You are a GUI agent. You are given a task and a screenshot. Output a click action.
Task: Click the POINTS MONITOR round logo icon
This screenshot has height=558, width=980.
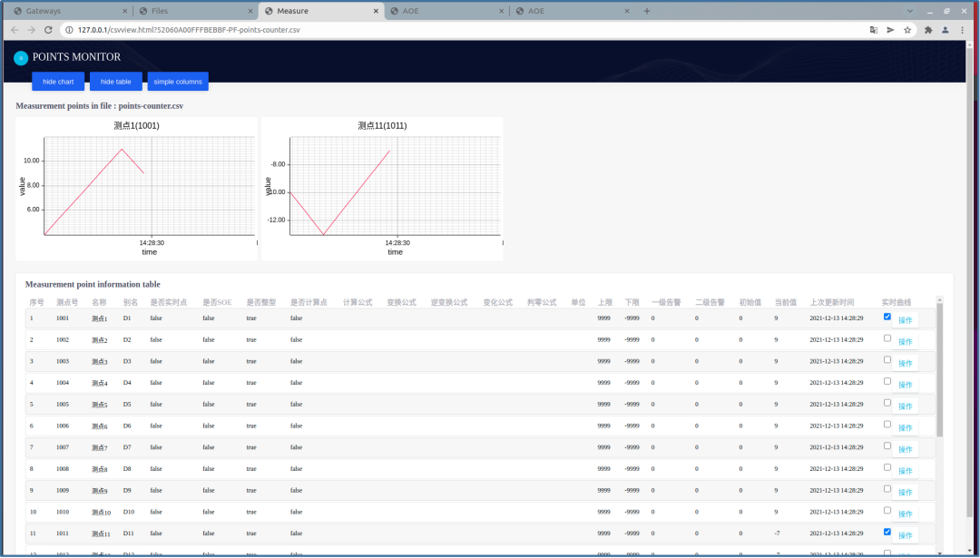pyautogui.click(x=21, y=57)
